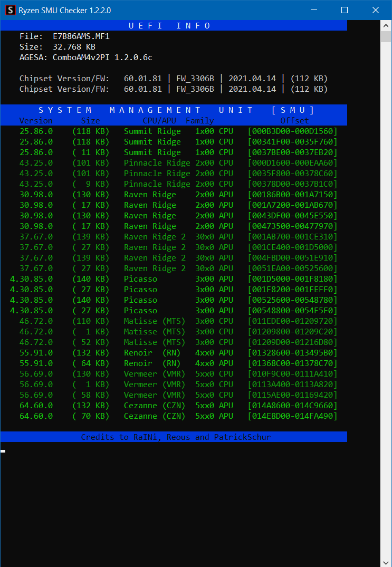Minimize the Ryzen SMU Checker window
392x567 pixels.
(313, 10)
